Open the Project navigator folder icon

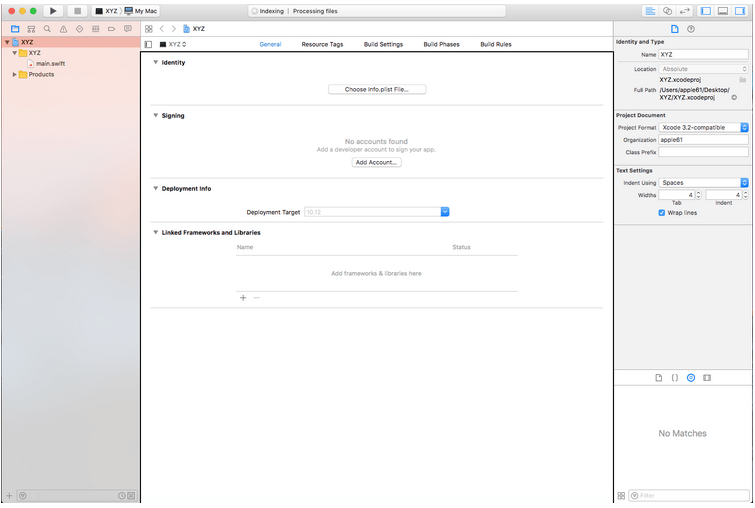pyautogui.click(x=15, y=29)
